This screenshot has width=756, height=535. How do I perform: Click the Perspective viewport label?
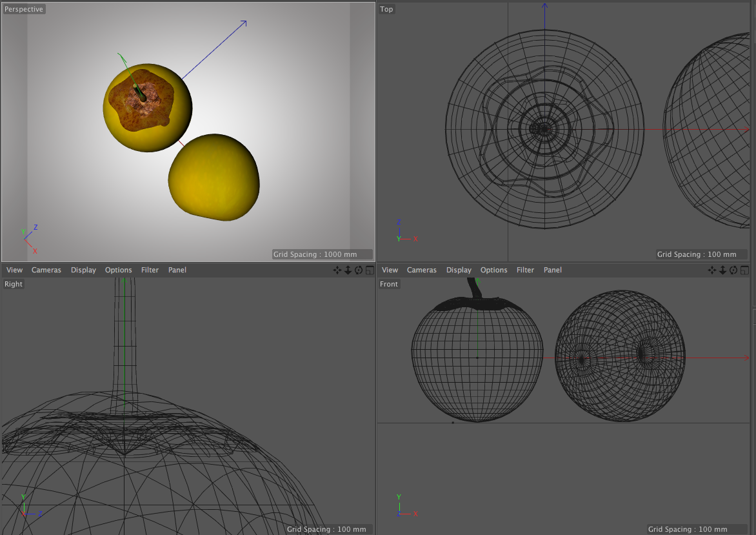[x=24, y=9]
